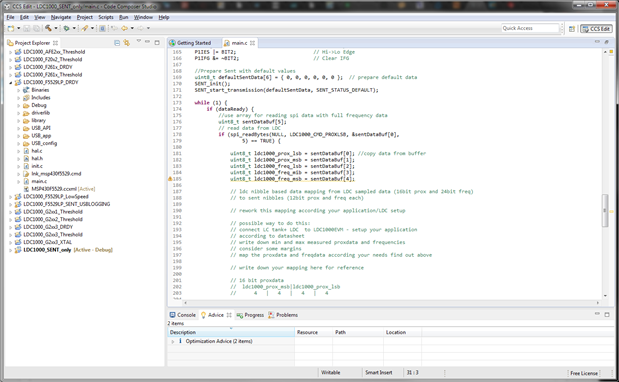The width and height of the screenshot is (619, 382).
Task: Select init.c in Project Explorer
Action: pyautogui.click(x=37, y=166)
